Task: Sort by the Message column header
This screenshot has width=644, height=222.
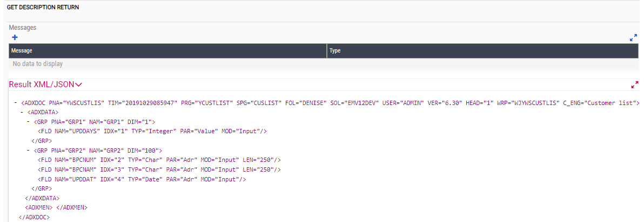Action: [22, 51]
